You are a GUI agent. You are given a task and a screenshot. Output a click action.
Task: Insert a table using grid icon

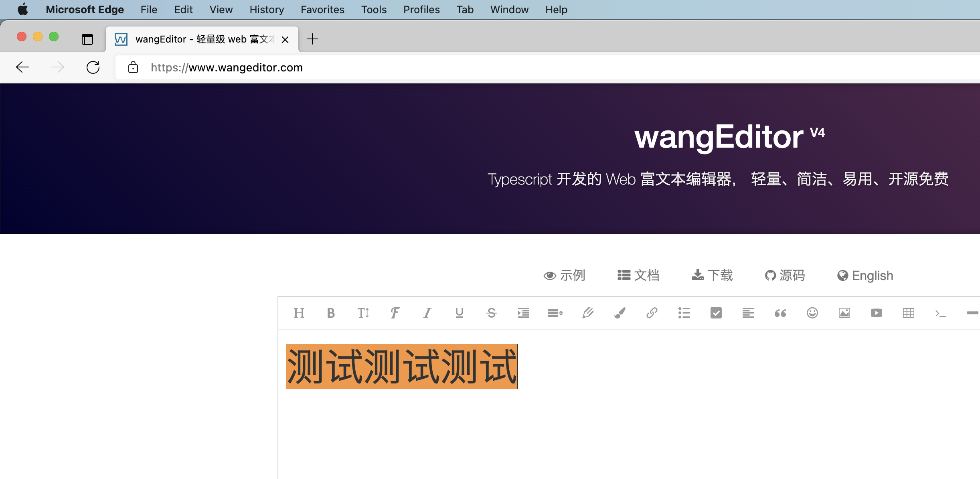tap(909, 313)
